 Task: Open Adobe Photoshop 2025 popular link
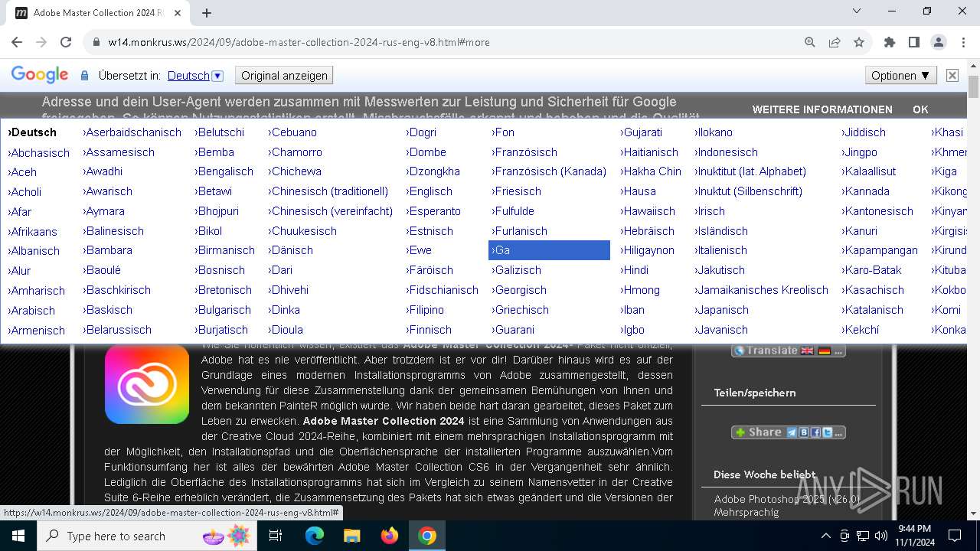(787, 505)
